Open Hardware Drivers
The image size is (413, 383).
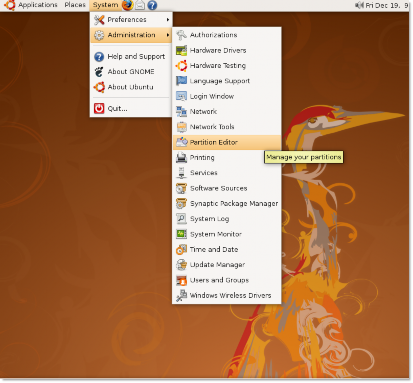pos(227,50)
